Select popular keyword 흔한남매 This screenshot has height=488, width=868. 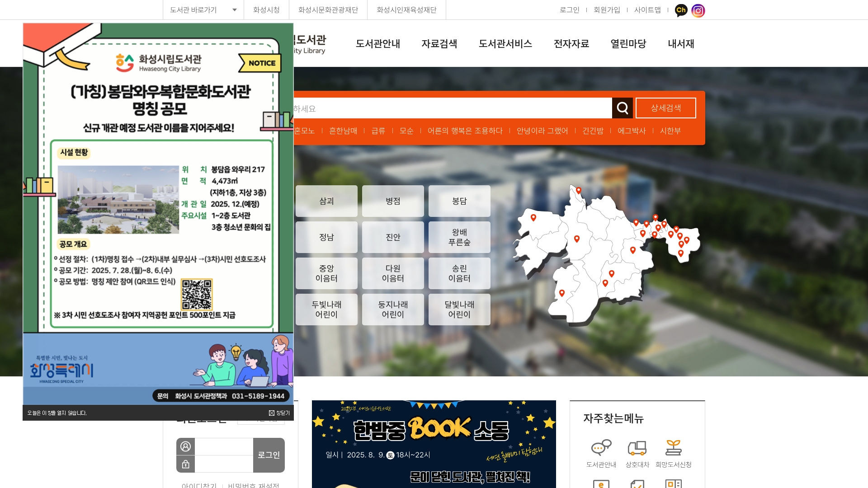tap(343, 131)
